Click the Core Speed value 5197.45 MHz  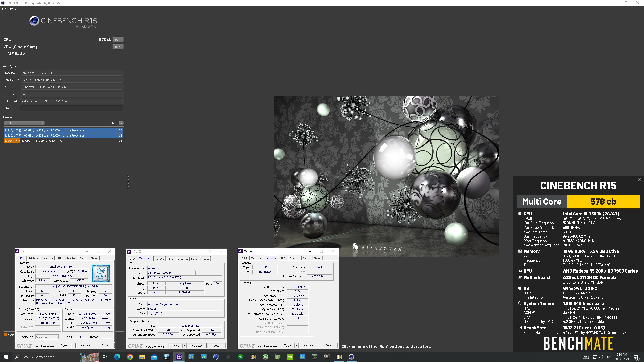[x=48, y=314]
